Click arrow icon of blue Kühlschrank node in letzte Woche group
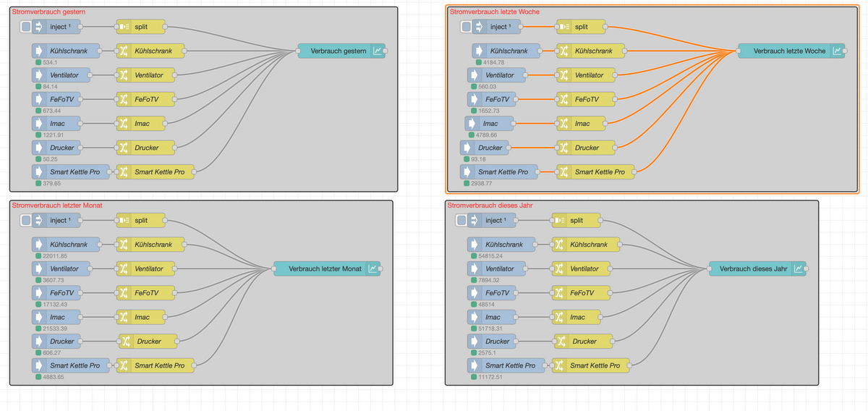The image size is (868, 411). pos(480,51)
